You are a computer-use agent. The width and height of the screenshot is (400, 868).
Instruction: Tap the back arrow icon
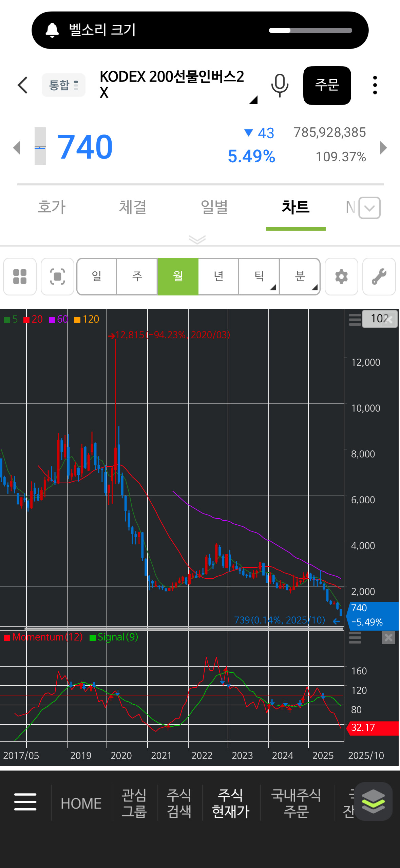point(22,85)
